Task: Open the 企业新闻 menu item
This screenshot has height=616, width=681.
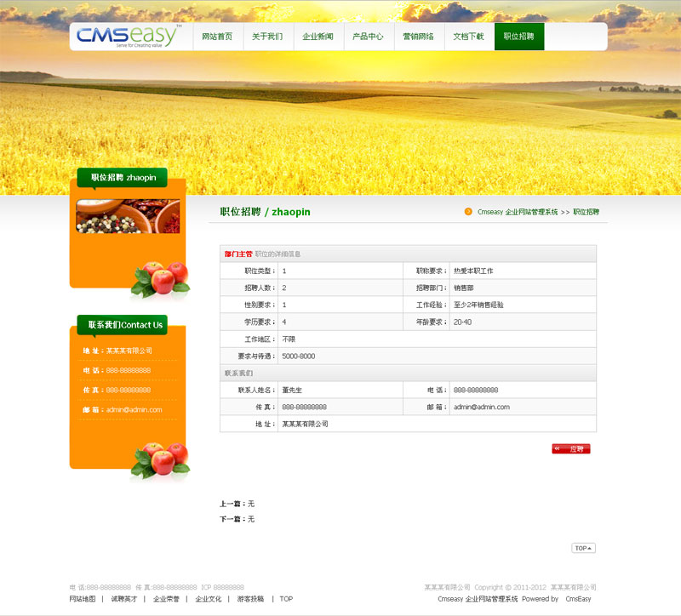Action: pos(318,37)
